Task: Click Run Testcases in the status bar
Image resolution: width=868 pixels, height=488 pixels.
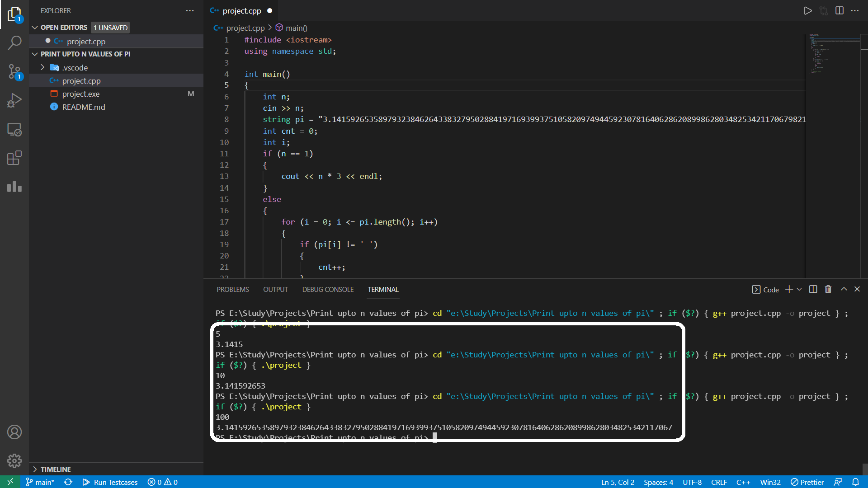Action: (110, 482)
